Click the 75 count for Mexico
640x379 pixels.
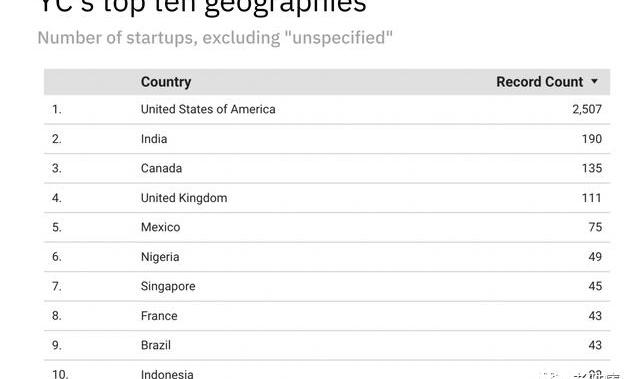(595, 227)
